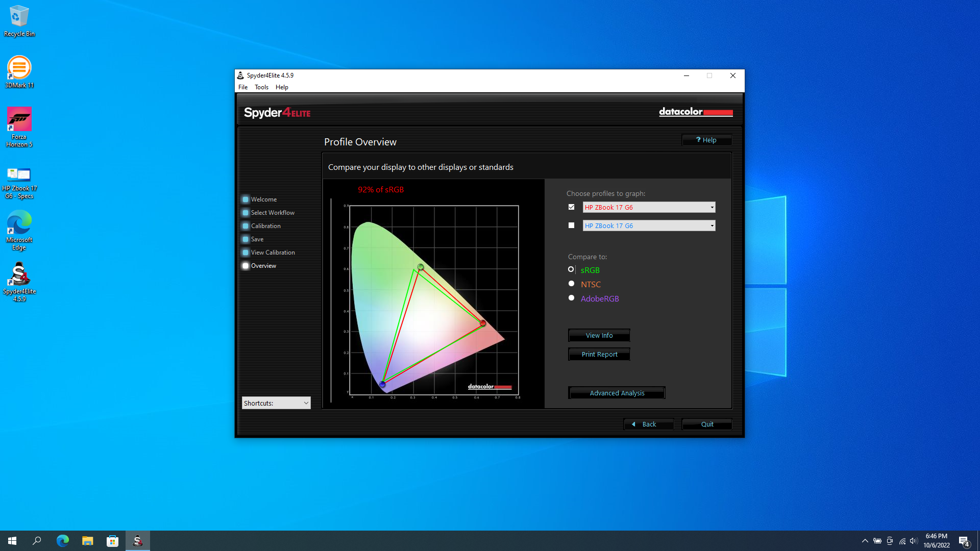Open Spyder4Elite 4.5.9 desktop shortcut
980x551 pixels.
[x=19, y=282]
